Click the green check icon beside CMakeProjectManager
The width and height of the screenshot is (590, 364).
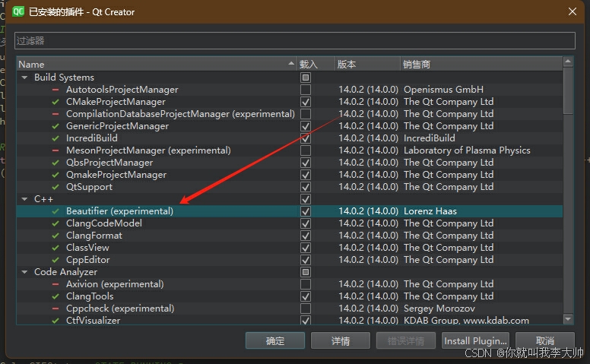point(56,102)
